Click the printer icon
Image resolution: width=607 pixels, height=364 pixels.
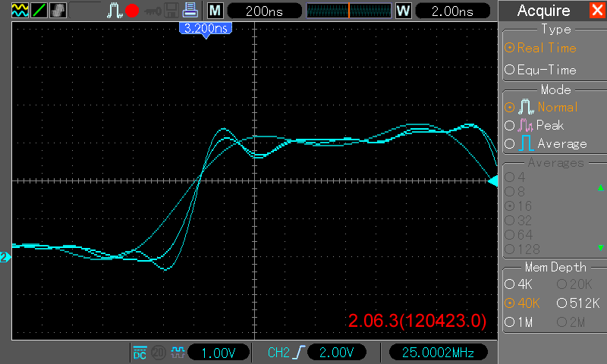click(190, 11)
